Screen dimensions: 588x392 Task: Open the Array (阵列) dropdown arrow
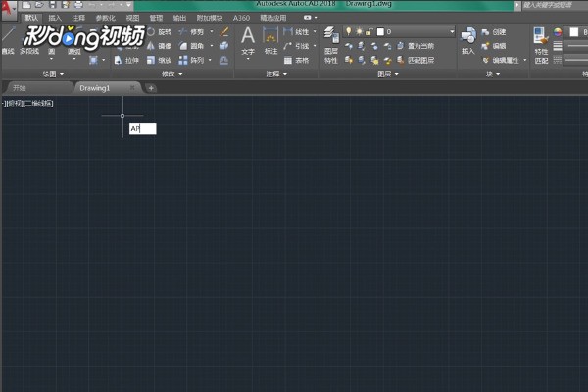[210, 60]
